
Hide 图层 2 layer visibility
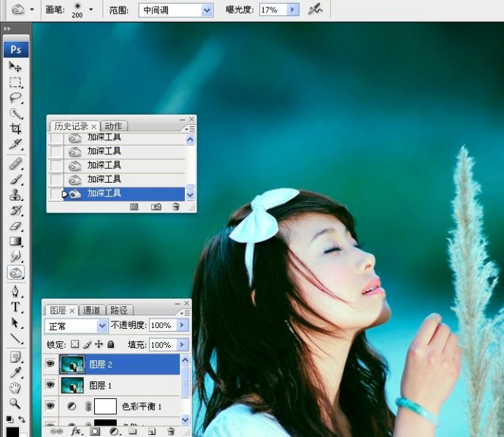[x=50, y=364]
